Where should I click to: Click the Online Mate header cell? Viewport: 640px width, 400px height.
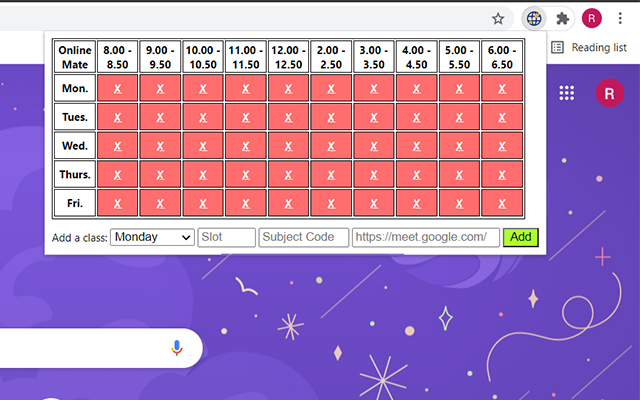pos(75,57)
